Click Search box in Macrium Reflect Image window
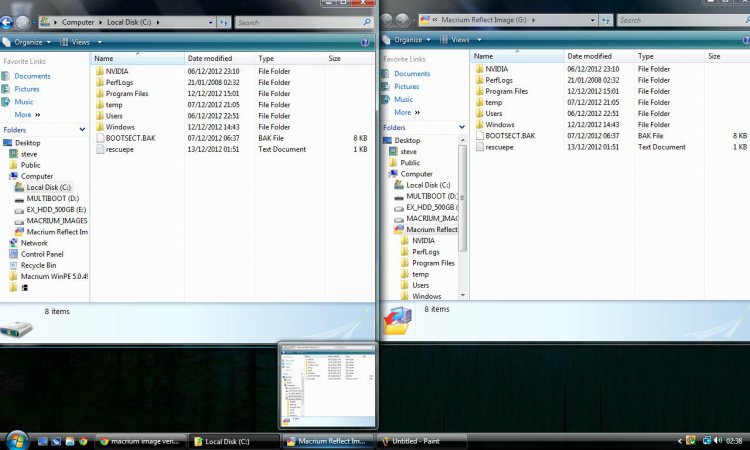The width and height of the screenshot is (750, 450). coord(683,20)
